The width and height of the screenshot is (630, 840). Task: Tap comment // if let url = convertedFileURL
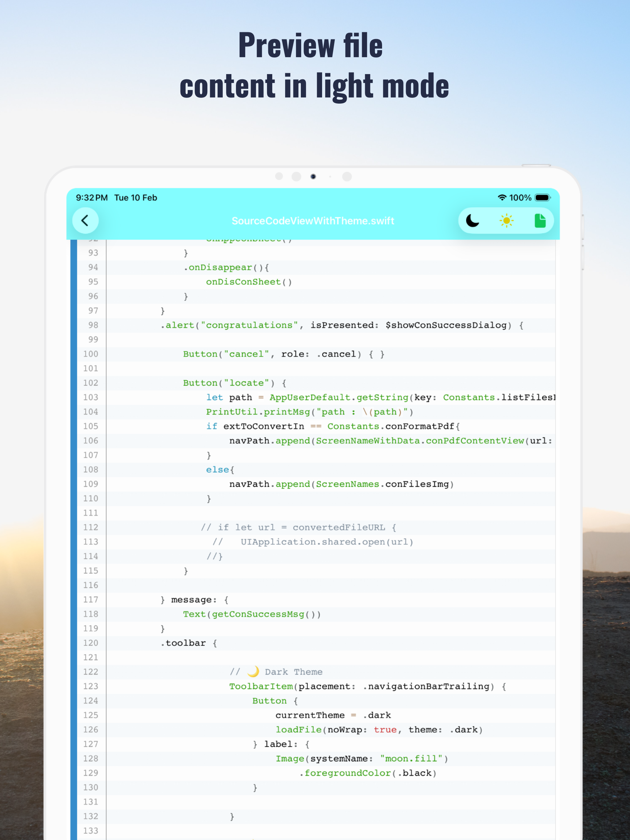tap(299, 527)
